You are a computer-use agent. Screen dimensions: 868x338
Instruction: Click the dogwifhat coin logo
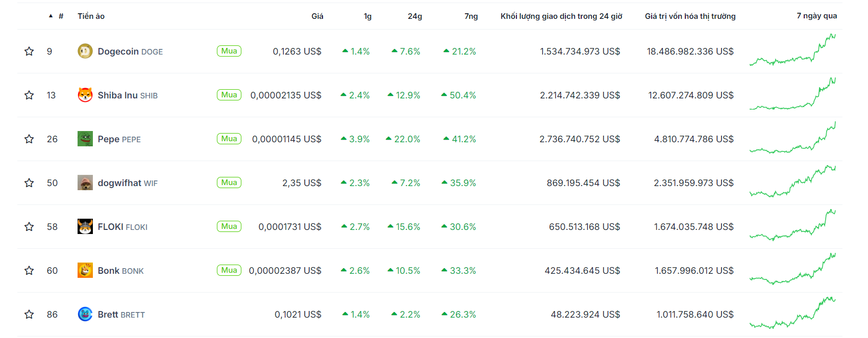tap(85, 183)
